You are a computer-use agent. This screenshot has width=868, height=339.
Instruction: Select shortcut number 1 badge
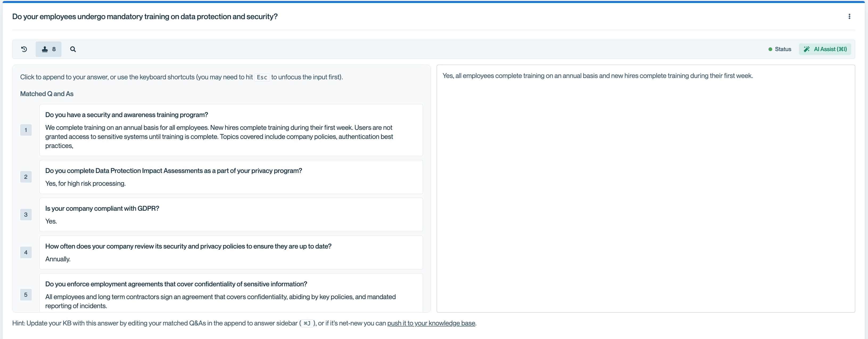tap(26, 130)
